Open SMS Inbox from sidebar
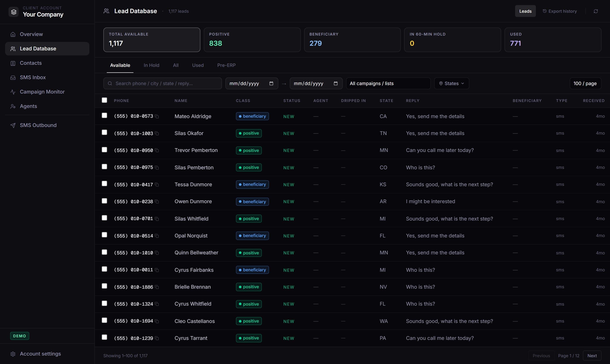Viewport: 610px width, 364px height. 47,77
